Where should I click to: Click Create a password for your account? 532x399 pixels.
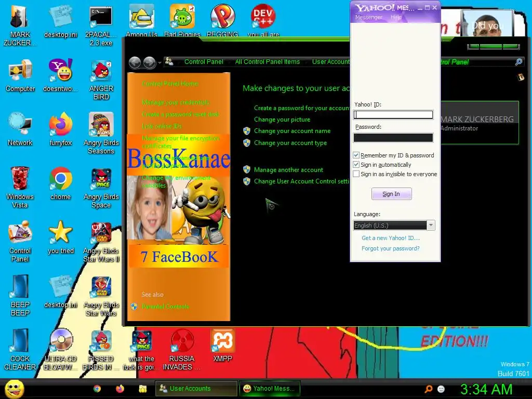click(x=302, y=108)
